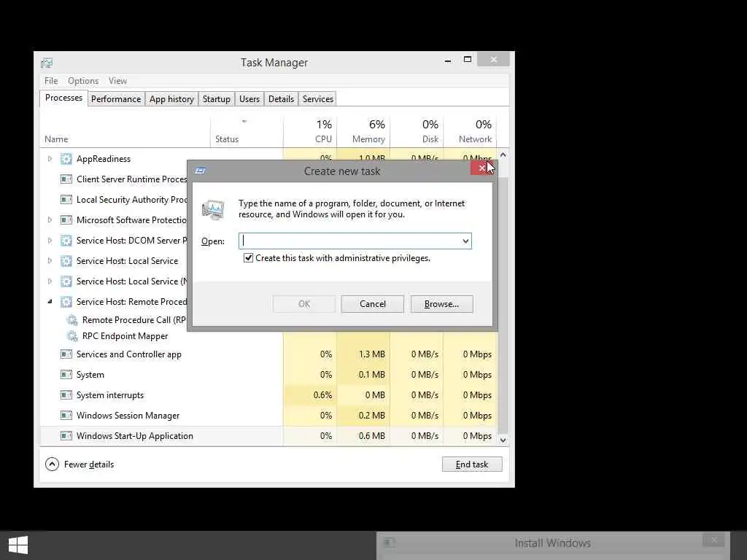Image resolution: width=747 pixels, height=560 pixels.
Task: Open the Windows Start button
Action: click(x=18, y=545)
